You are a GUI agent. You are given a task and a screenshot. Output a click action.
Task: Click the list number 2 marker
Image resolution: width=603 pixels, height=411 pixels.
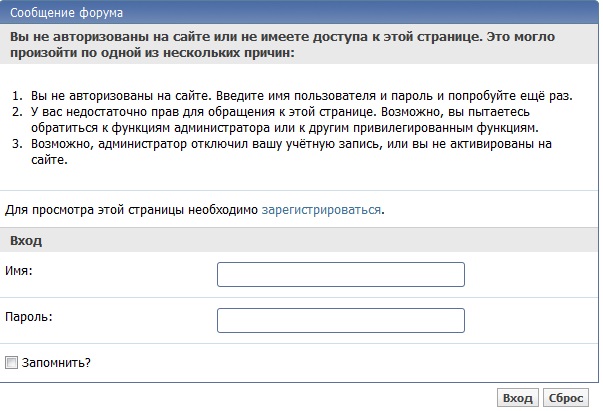[17, 111]
